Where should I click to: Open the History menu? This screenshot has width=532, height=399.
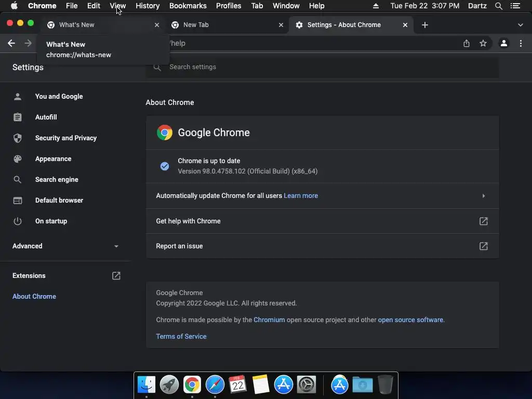(148, 6)
